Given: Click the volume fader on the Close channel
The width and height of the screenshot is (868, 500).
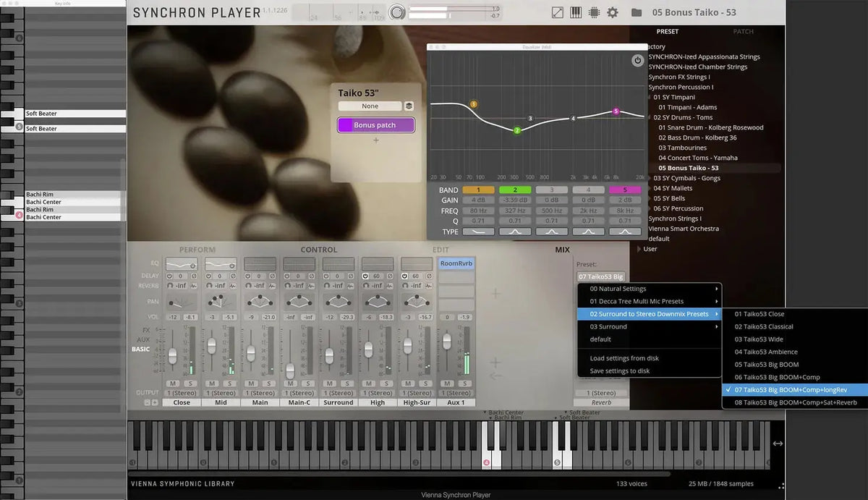Looking at the screenshot, I should [174, 355].
